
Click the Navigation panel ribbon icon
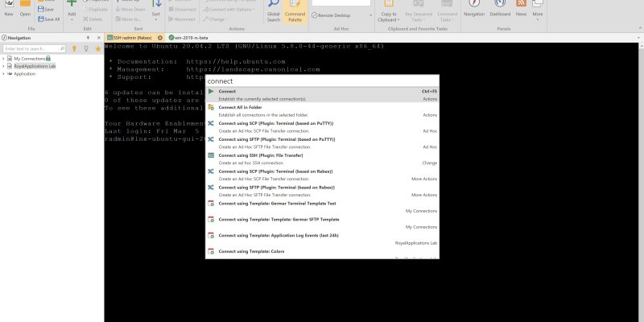click(474, 10)
